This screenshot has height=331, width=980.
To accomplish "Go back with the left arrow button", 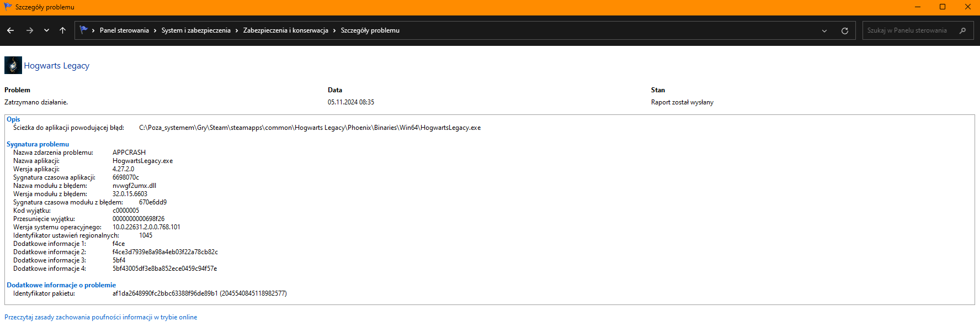I will [x=10, y=30].
